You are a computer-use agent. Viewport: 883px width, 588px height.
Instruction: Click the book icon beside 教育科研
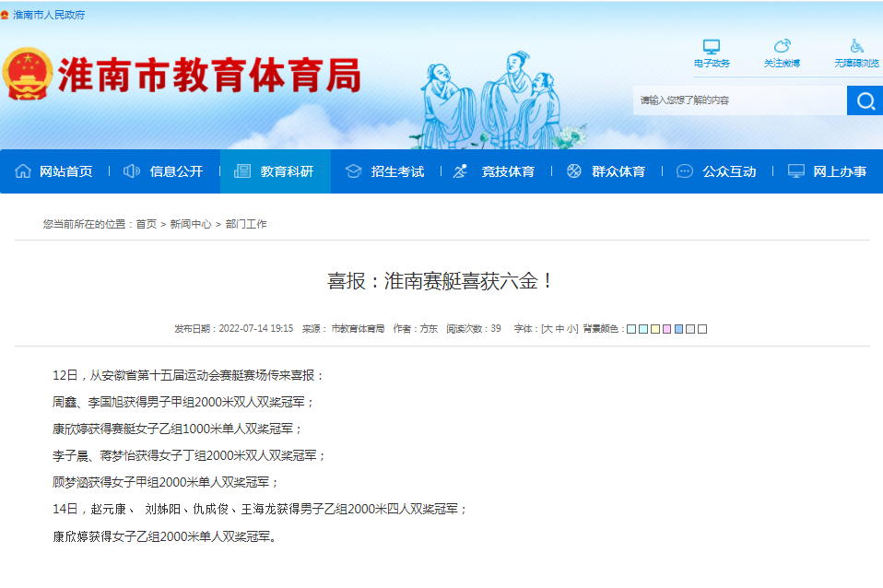[241, 171]
